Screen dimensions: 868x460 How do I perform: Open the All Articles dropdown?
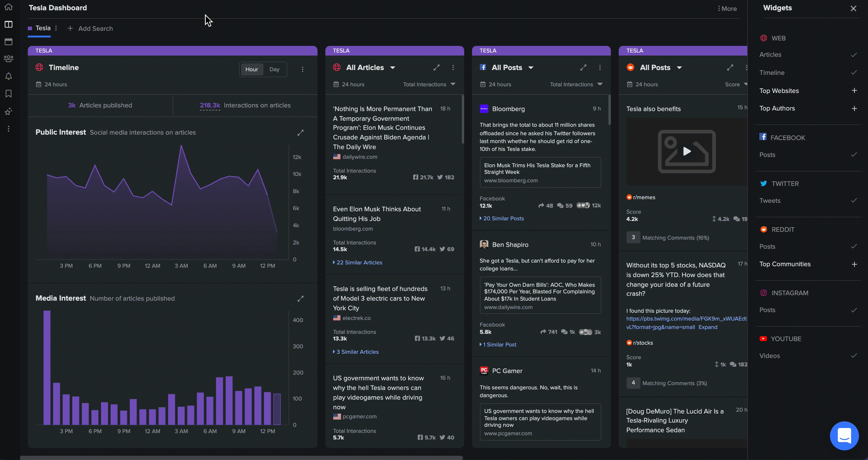pyautogui.click(x=393, y=67)
